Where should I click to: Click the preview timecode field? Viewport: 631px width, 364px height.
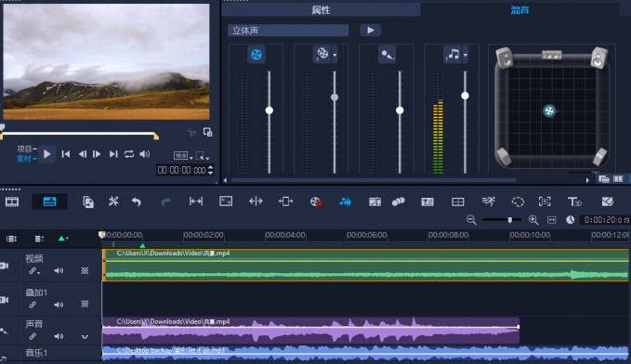[181, 170]
